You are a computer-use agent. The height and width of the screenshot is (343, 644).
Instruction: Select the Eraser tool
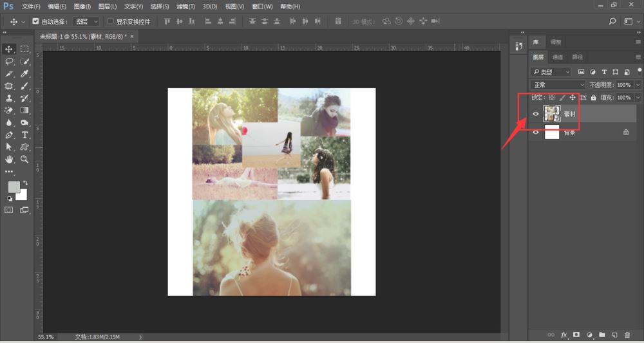[8, 111]
